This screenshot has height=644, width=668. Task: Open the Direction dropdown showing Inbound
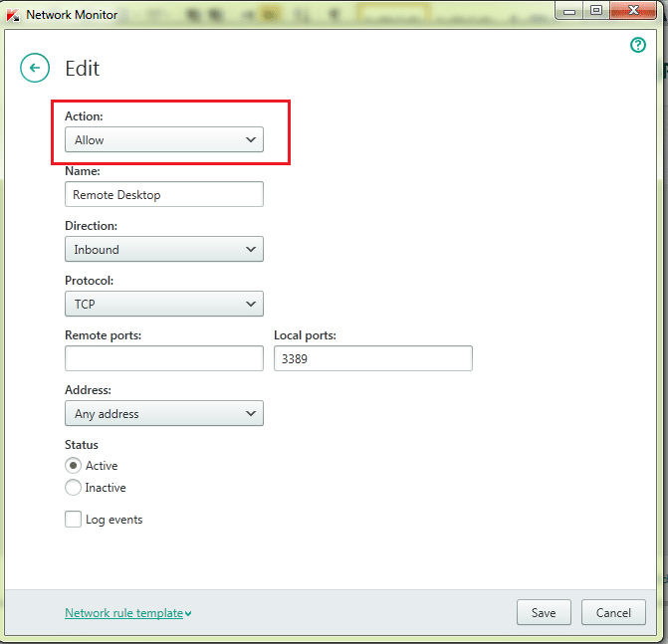164,249
